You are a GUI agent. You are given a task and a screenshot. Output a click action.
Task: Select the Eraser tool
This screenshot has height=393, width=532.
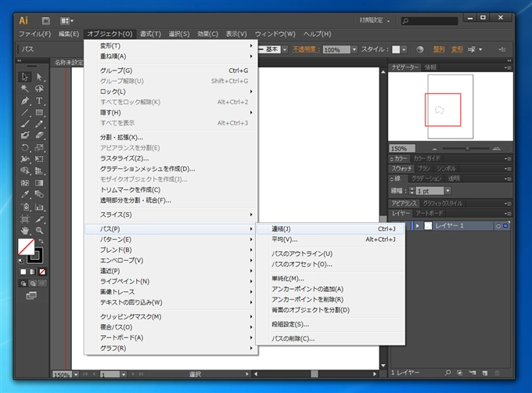(39, 135)
